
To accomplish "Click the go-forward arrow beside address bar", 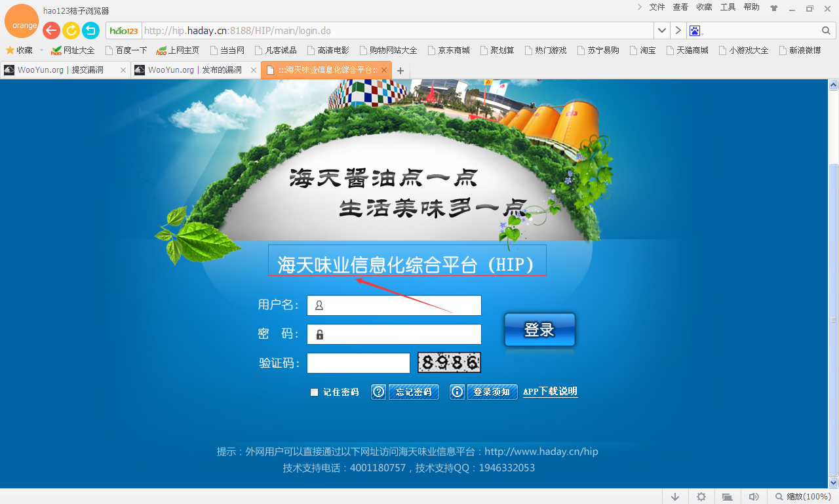I will [x=678, y=31].
